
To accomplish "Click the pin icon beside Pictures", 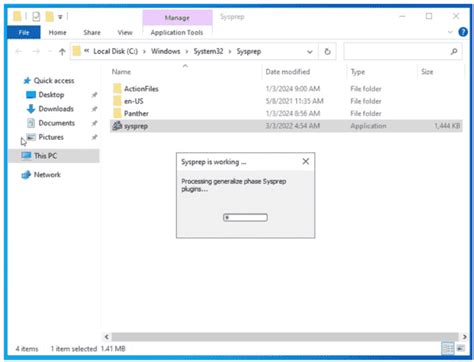I will point(94,137).
